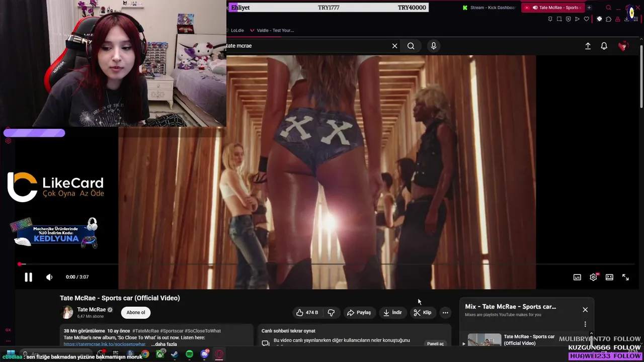Click the Klip button
This screenshot has height=362, width=644.
click(423, 313)
